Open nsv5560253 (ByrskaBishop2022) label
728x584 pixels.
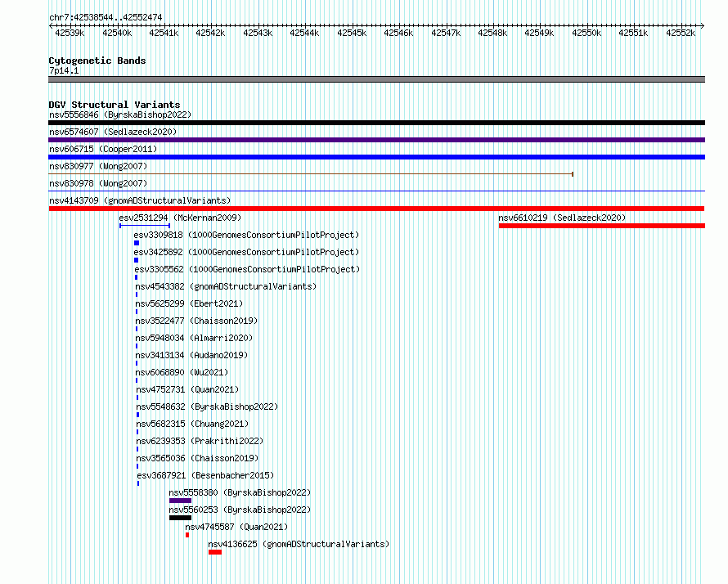point(240,510)
